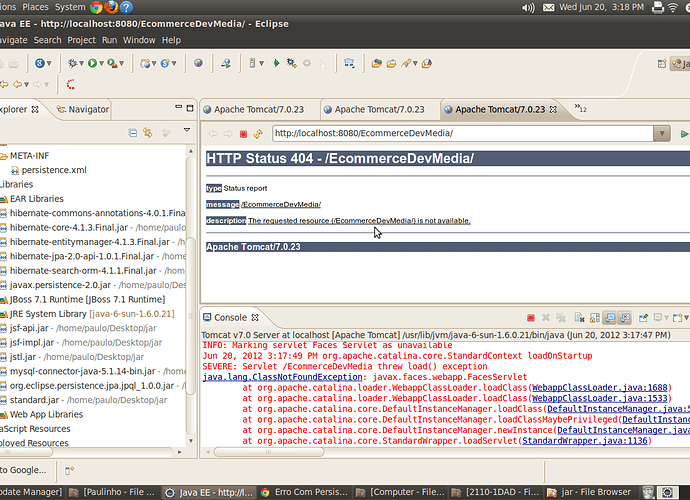690x500 pixels.
Task: Open the URL address bar dropdown
Action: (660, 133)
